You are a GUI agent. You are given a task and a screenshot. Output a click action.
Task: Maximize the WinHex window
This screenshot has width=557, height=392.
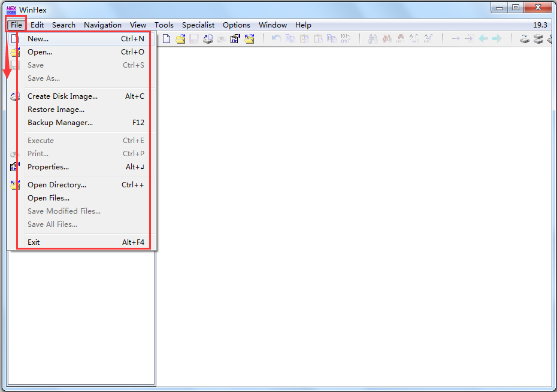point(516,7)
